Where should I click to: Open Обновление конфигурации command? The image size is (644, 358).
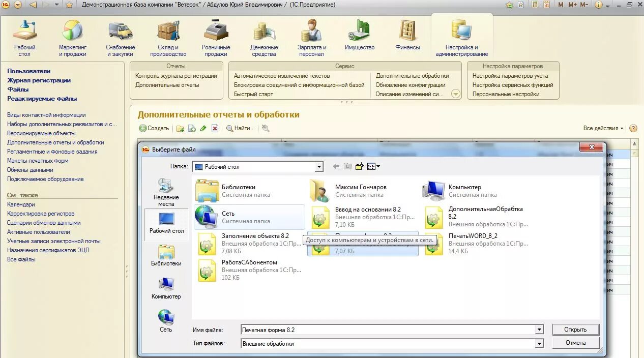click(x=411, y=85)
